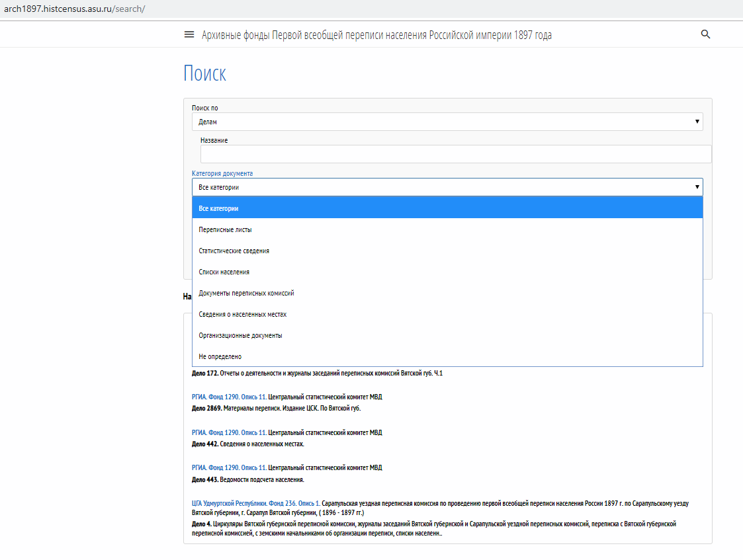Open РГИА Фонд 1290 link above Дело 442

[x=229, y=432]
